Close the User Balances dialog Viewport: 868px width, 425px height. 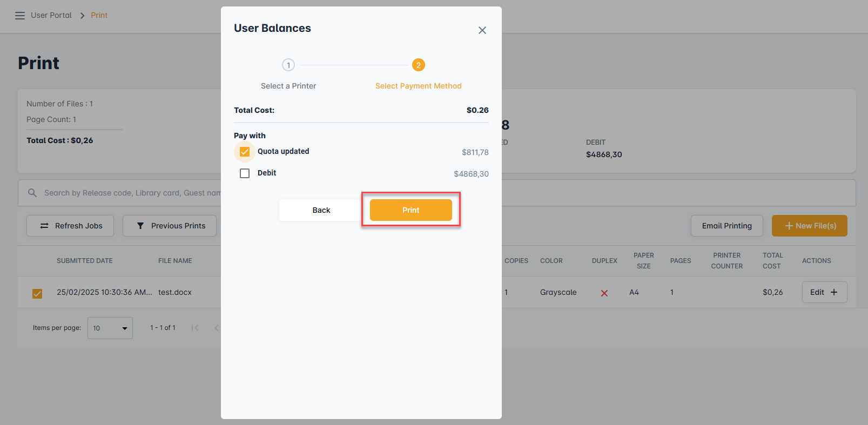[x=482, y=30]
